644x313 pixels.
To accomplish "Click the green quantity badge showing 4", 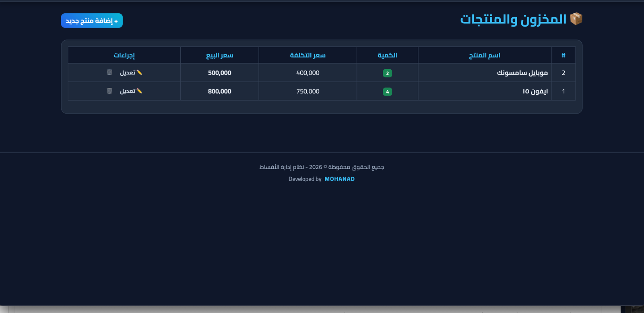I will coord(387,92).
